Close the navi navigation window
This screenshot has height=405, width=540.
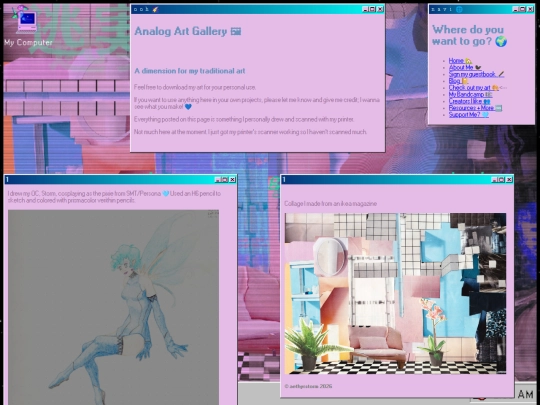click(530, 9)
